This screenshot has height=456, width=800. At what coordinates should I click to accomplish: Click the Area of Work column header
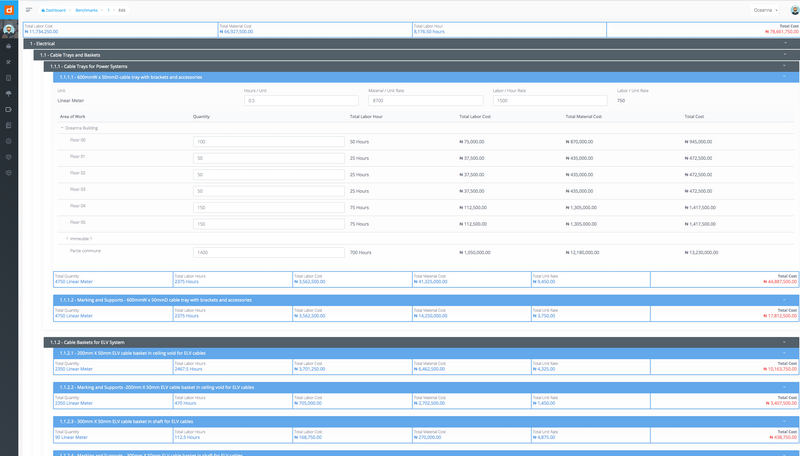coord(72,117)
